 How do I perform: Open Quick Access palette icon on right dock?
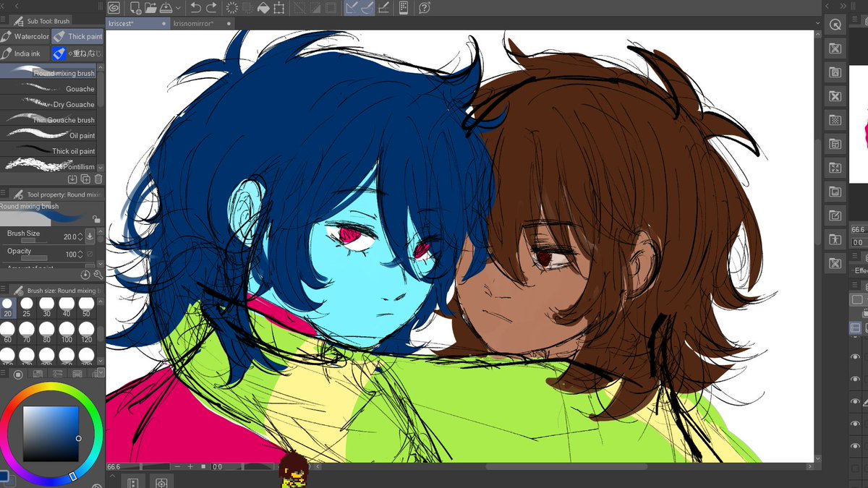tap(835, 25)
